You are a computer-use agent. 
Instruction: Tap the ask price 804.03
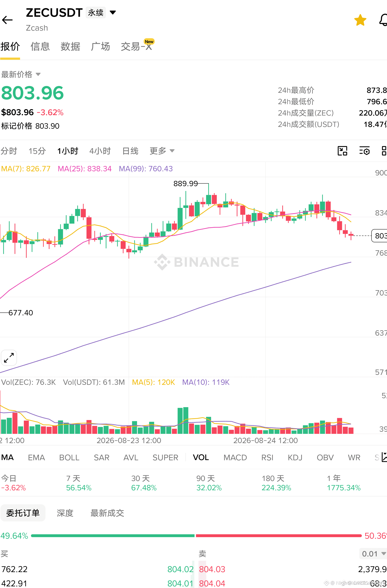click(212, 569)
